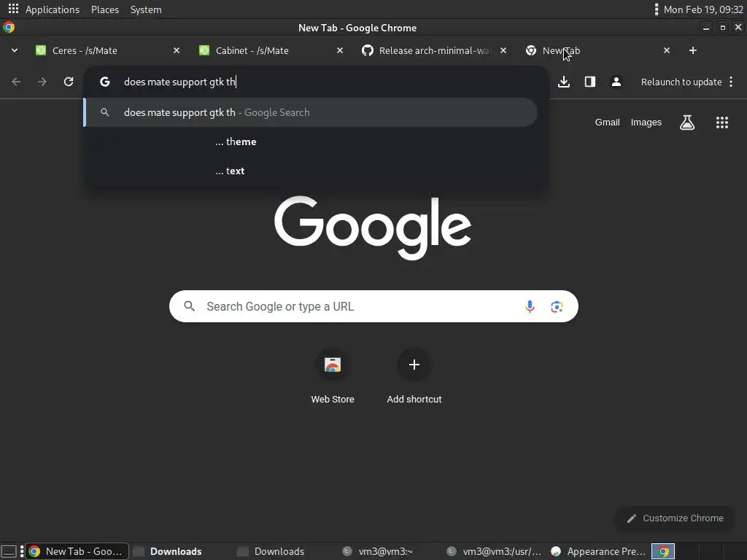This screenshot has height=560, width=747.
Task: Close the Cabinet - /s/Mate tab
Action: pos(340,50)
